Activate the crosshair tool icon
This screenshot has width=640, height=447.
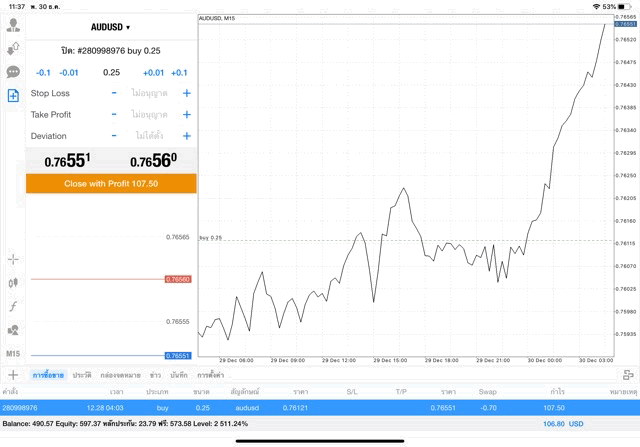pos(13,259)
